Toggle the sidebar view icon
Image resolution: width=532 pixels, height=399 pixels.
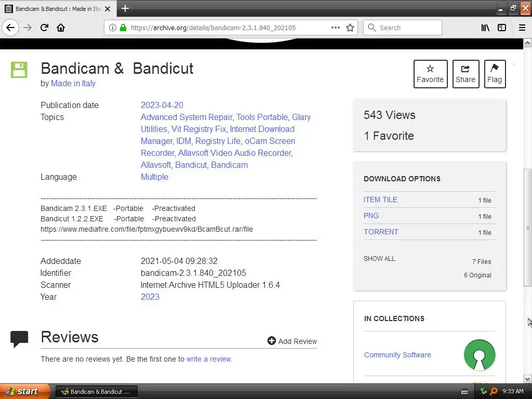pos(502,28)
